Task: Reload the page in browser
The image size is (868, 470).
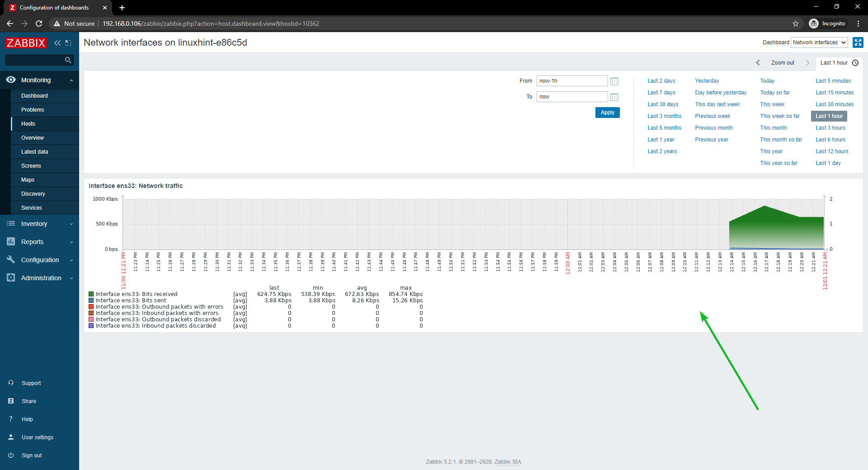Action: [39, 23]
